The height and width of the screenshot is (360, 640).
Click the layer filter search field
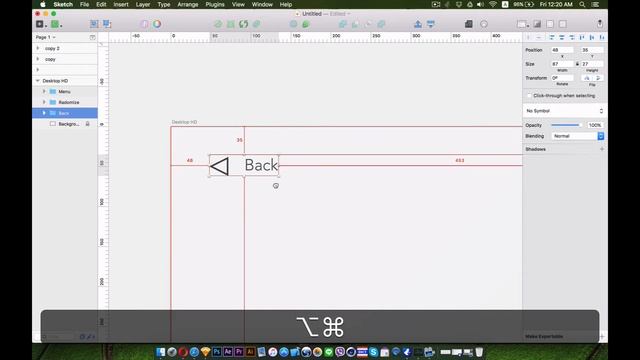[x=58, y=337]
